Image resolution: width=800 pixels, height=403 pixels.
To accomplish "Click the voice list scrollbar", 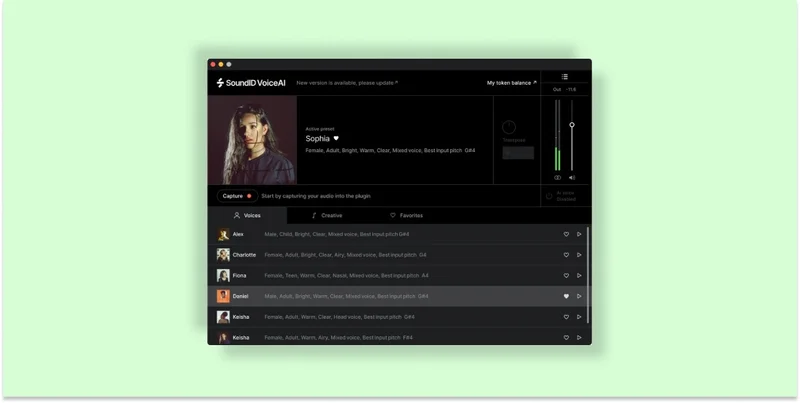I will pos(588,274).
